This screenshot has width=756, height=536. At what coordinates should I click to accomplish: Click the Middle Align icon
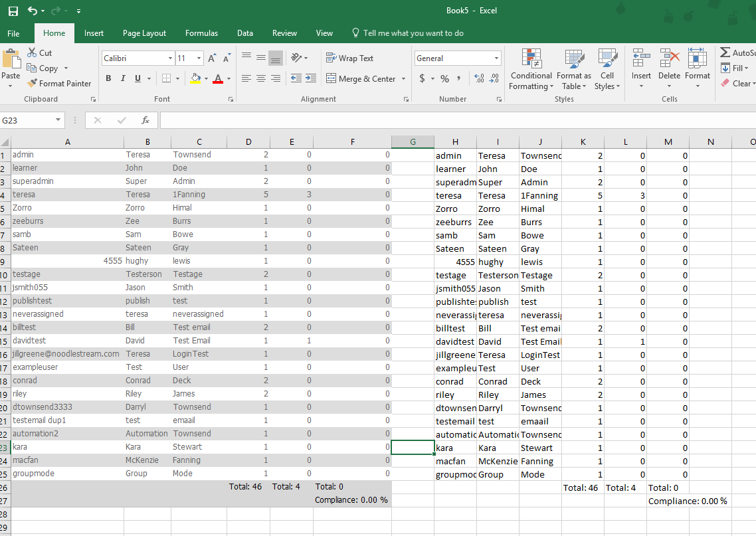click(261, 58)
